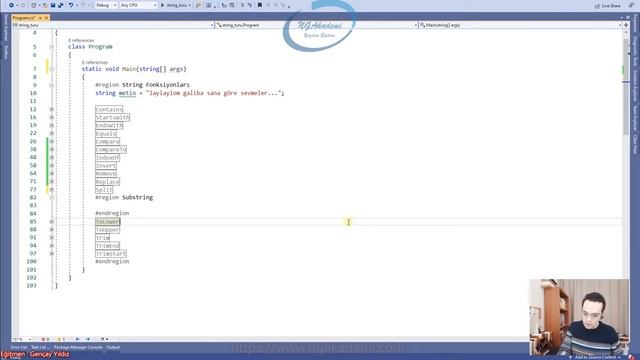Pin the Program.cs tab

(x=40, y=18)
